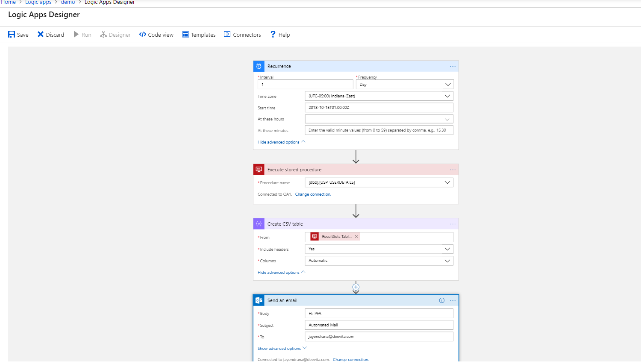641x364 pixels.
Task: Click the Interval input field
Action: 306,85
